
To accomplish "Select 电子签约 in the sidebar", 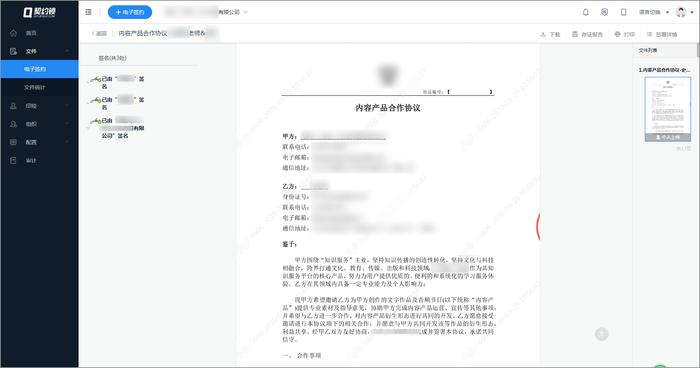I will pyautogui.click(x=39, y=69).
